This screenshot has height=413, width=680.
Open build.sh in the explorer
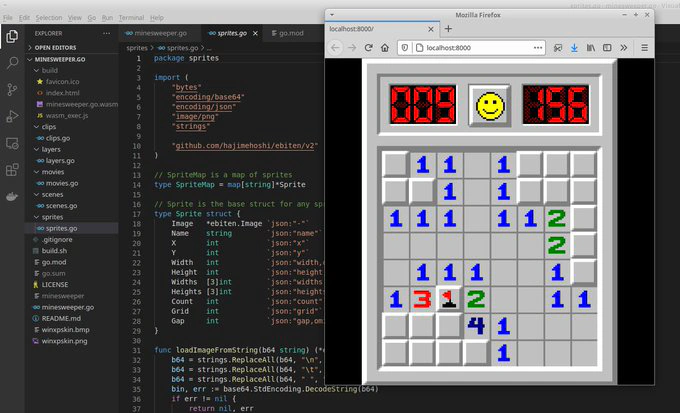tap(54, 251)
